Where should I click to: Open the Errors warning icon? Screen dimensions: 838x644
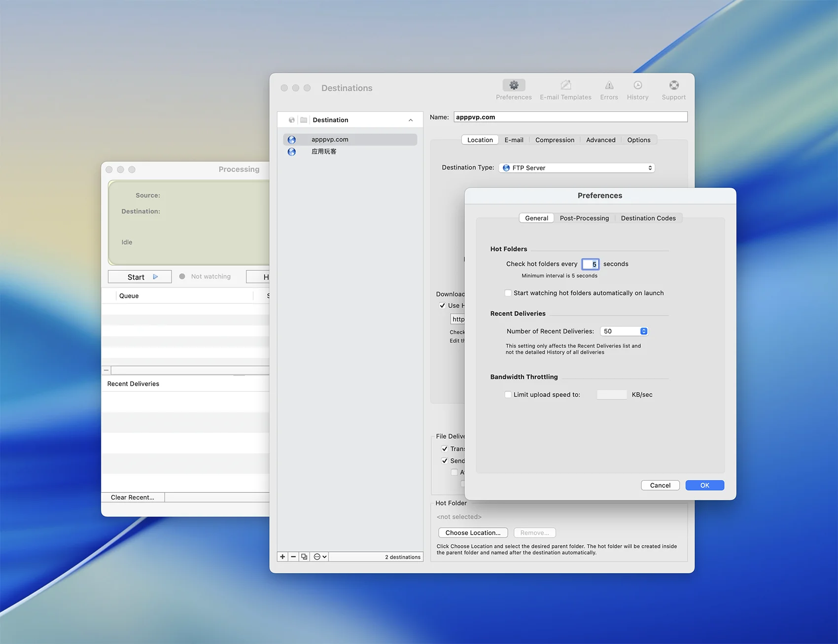point(609,86)
